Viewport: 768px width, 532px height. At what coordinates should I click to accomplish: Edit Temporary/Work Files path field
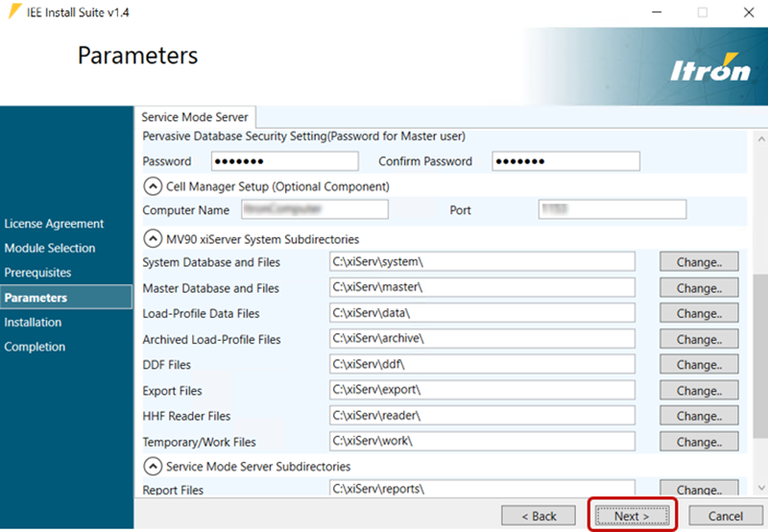coord(482,441)
